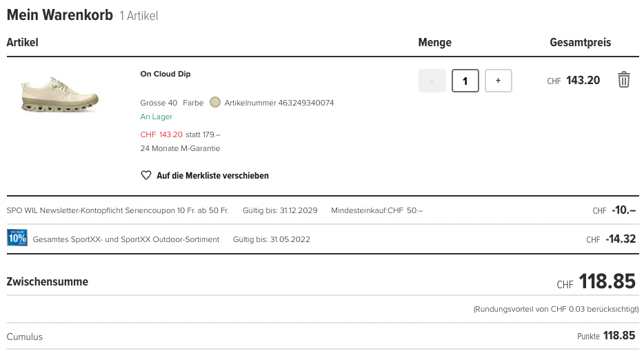Screen dimensions: 644x351
Task: Click the SPO WIL Newsletter coupon text
Action: 117,210
